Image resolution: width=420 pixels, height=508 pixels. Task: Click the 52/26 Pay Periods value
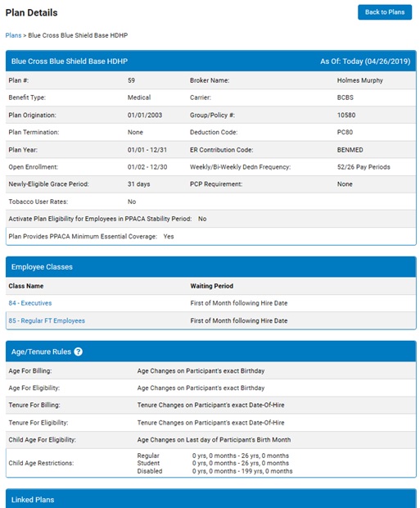pyautogui.click(x=364, y=167)
